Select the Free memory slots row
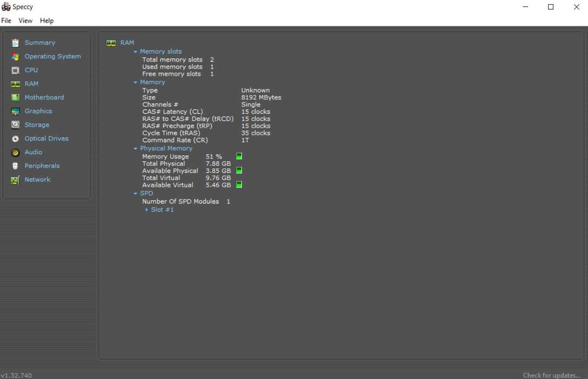The image size is (588, 379). pyautogui.click(x=178, y=74)
